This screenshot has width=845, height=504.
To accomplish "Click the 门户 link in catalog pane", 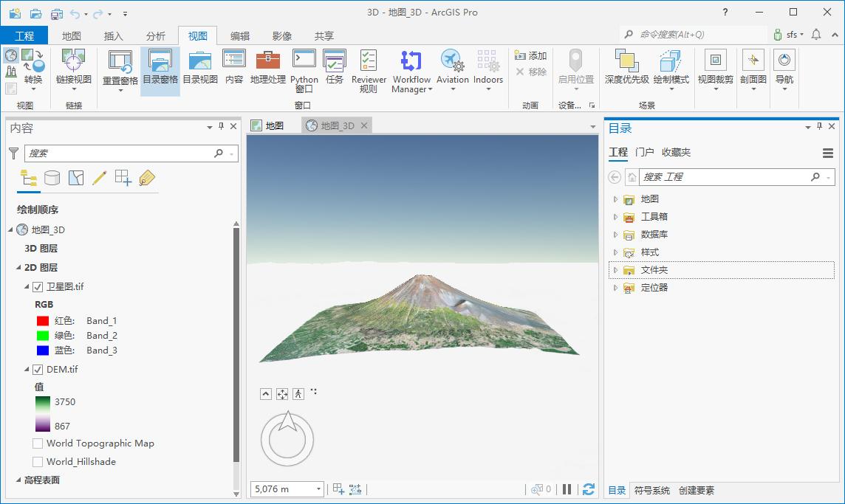I will pos(644,152).
